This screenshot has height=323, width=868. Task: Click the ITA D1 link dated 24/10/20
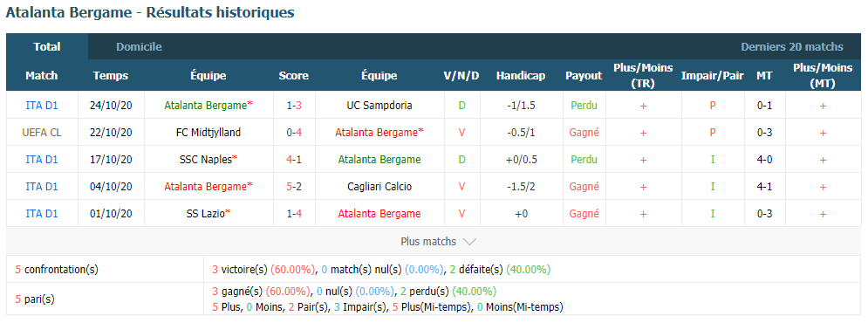42,106
